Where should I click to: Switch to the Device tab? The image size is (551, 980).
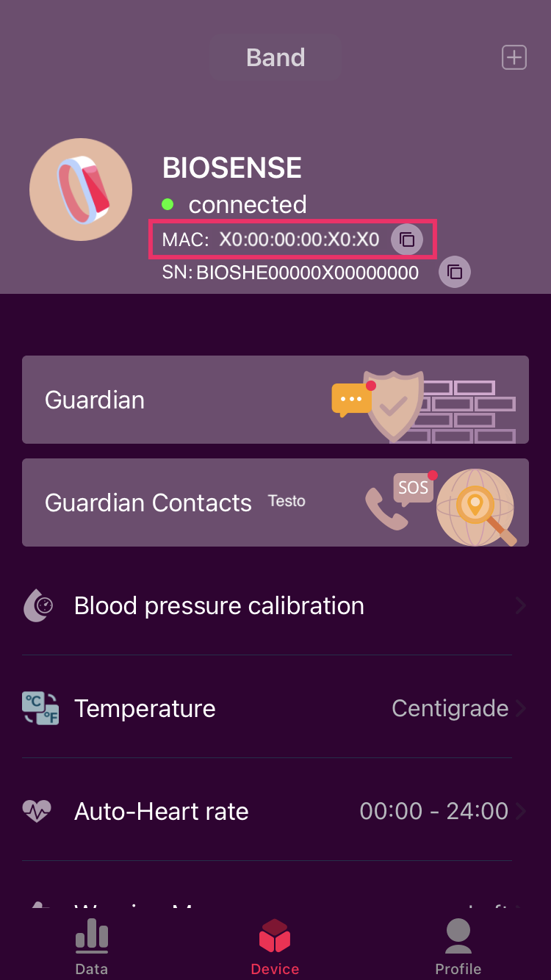[x=275, y=946]
